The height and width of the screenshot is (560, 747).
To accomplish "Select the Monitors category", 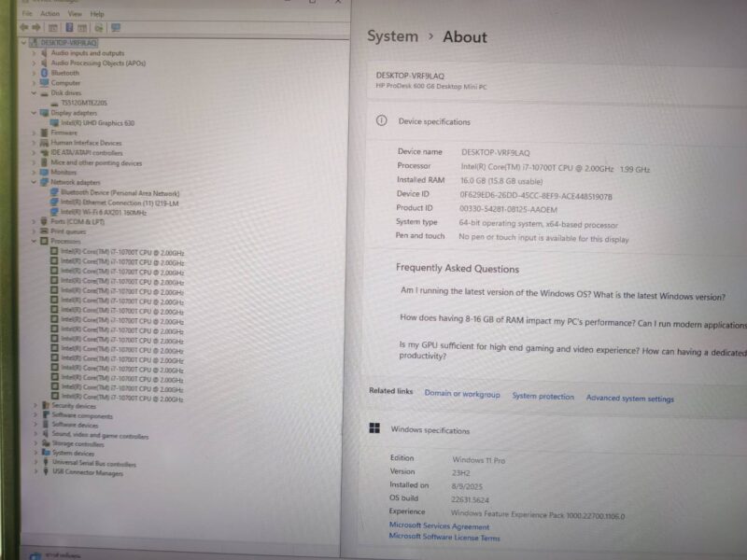I will (x=63, y=172).
